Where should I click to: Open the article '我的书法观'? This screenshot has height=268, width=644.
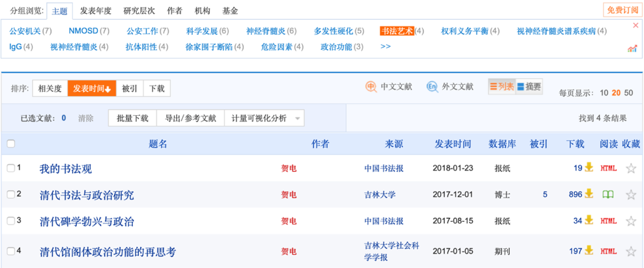(66, 169)
